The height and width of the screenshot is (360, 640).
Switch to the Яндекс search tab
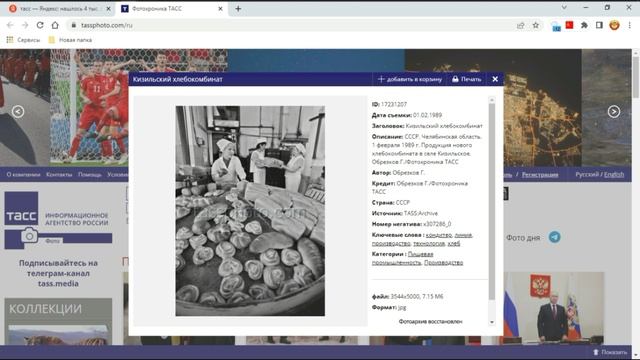point(60,9)
